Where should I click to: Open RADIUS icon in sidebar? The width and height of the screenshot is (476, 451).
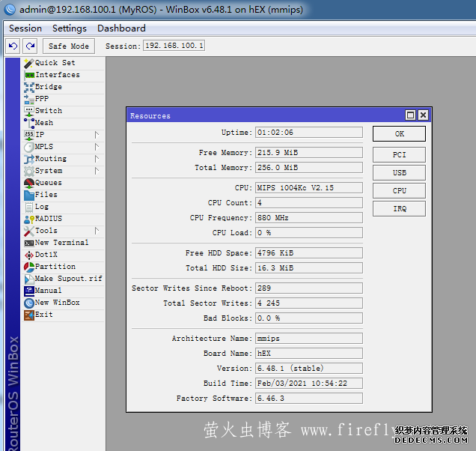coord(29,219)
